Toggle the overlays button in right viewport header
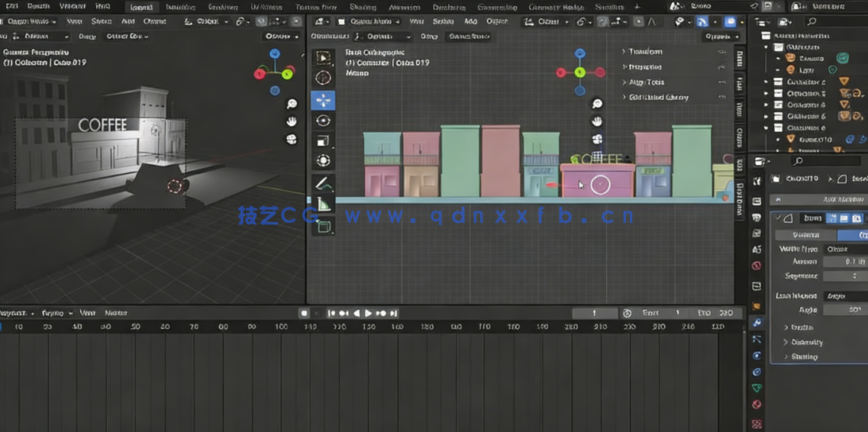Viewport: 868px width, 432px height. [702, 22]
